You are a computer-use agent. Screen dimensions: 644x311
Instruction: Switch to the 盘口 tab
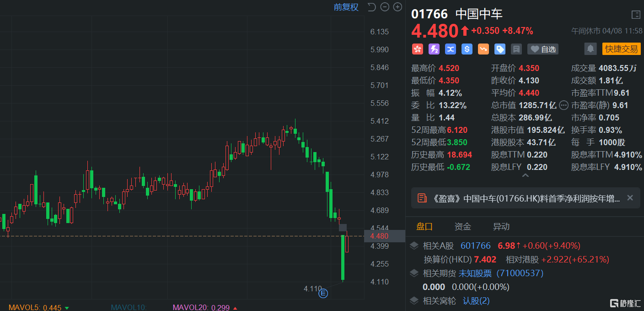pos(424,226)
